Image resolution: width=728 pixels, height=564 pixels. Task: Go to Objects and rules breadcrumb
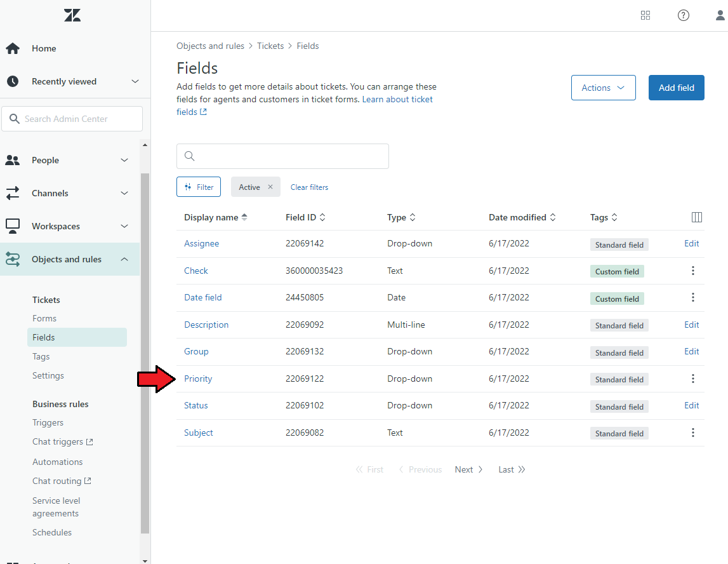pos(210,46)
